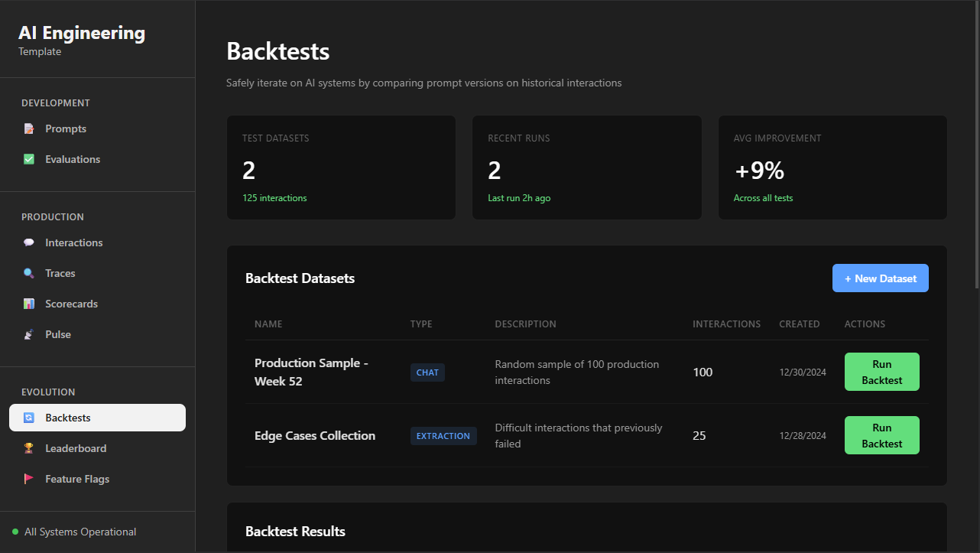Open the Scorecards bar-chart icon
Image resolution: width=980 pixels, height=553 pixels.
tap(28, 304)
